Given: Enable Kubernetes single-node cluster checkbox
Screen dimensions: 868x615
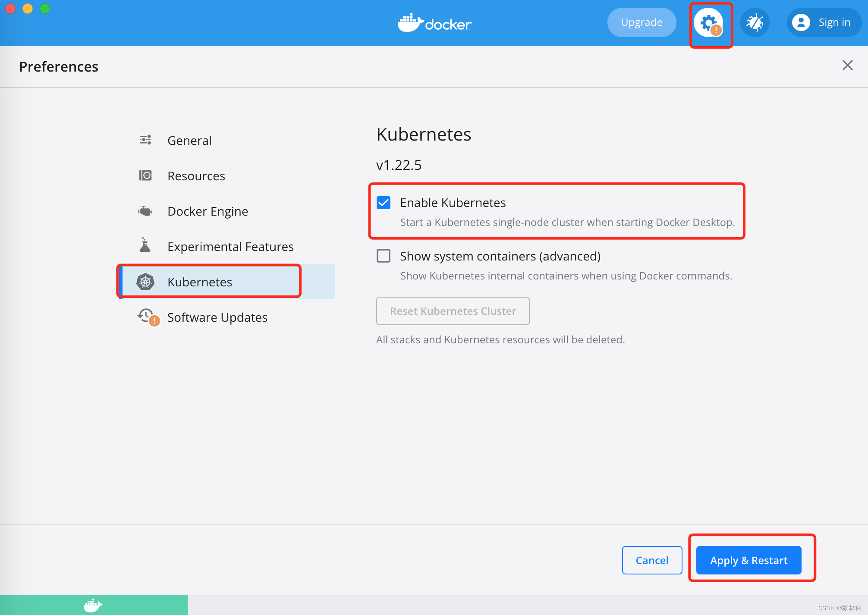Looking at the screenshot, I should tap(384, 202).
